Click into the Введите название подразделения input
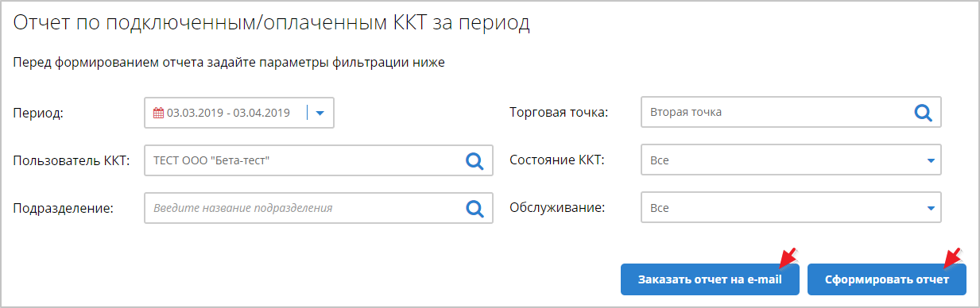Screen dimensions: 980x308 (319, 208)
